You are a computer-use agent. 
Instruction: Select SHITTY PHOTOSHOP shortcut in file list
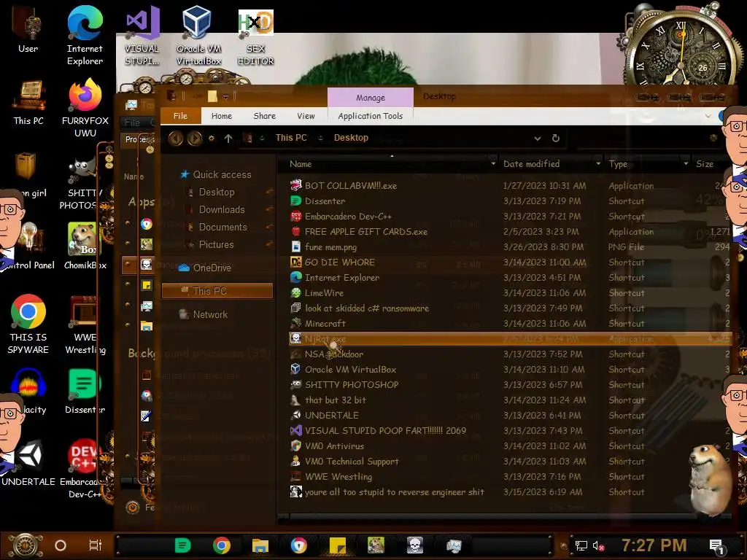click(510, 385)
